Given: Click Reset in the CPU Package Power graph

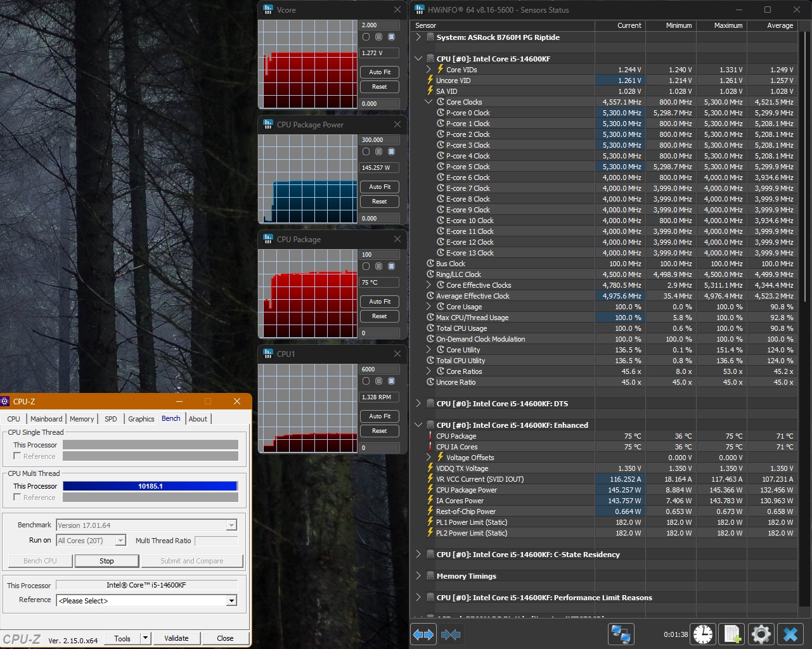Looking at the screenshot, I should tap(380, 202).
